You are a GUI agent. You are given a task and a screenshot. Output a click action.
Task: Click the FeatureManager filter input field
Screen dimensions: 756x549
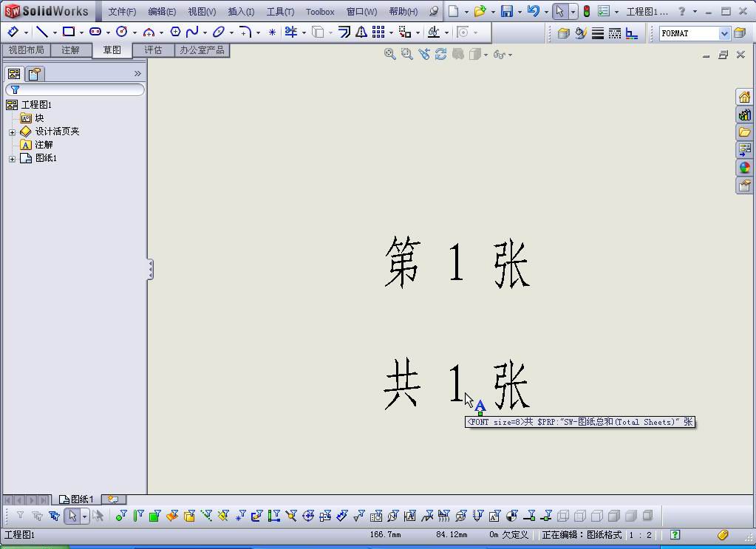tap(75, 89)
